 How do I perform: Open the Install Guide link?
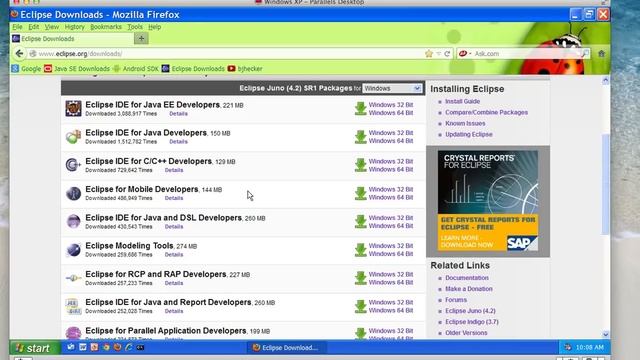(x=462, y=101)
